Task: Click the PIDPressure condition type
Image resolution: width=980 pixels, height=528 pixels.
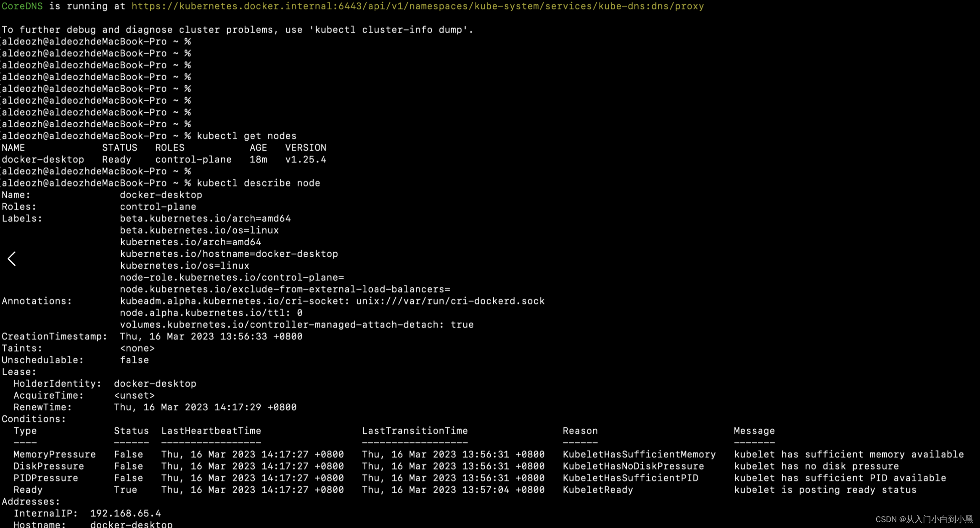Action: 46,478
